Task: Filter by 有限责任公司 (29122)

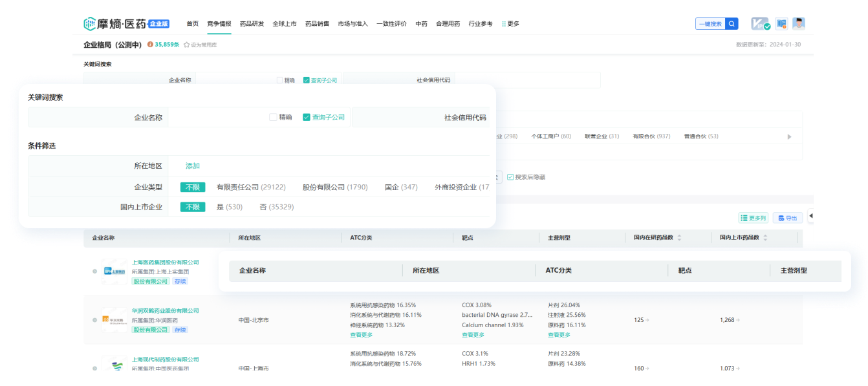Action: (251, 187)
